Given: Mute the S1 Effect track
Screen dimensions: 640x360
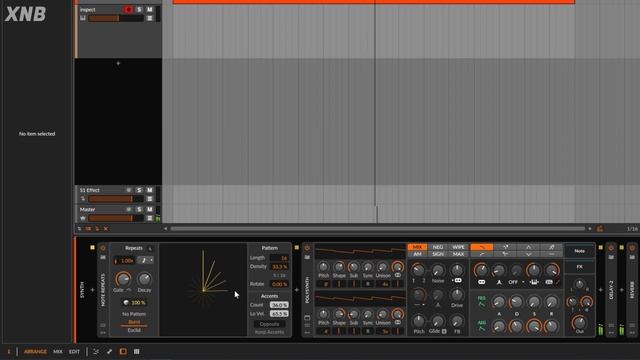Looking at the screenshot, I should [x=149, y=190].
